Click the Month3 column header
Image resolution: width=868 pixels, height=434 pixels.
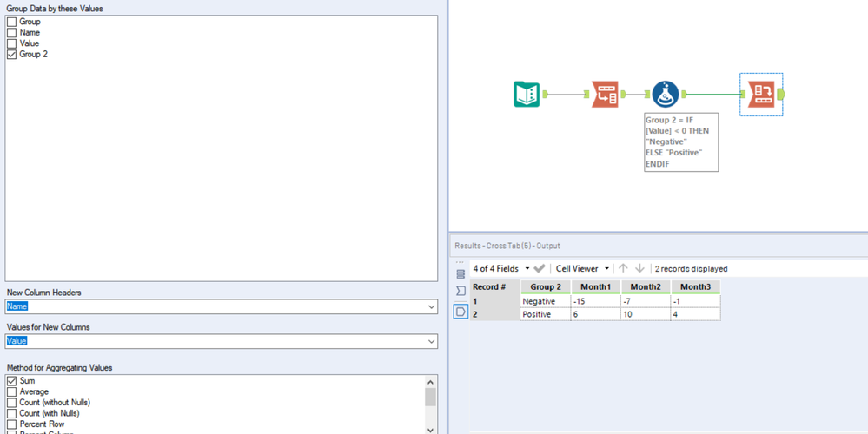696,287
